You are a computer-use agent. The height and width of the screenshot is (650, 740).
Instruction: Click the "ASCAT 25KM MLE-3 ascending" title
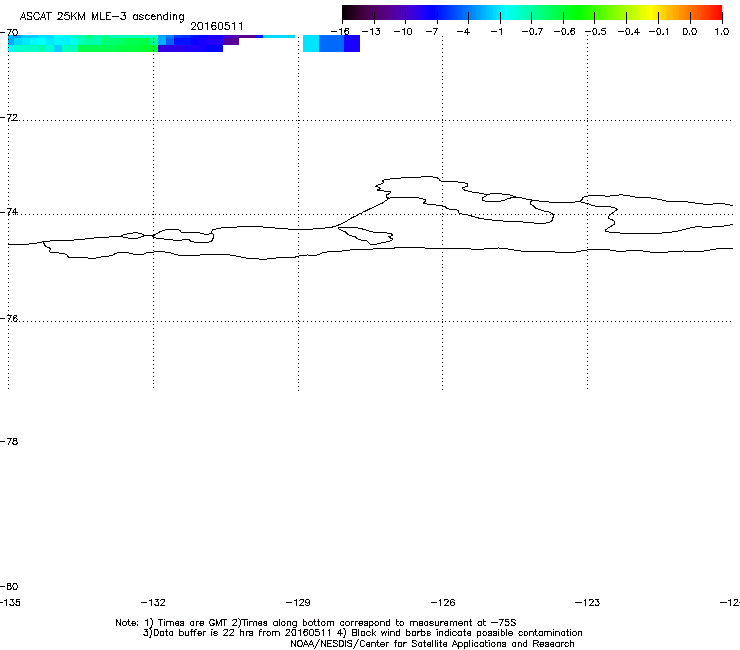pos(102,16)
